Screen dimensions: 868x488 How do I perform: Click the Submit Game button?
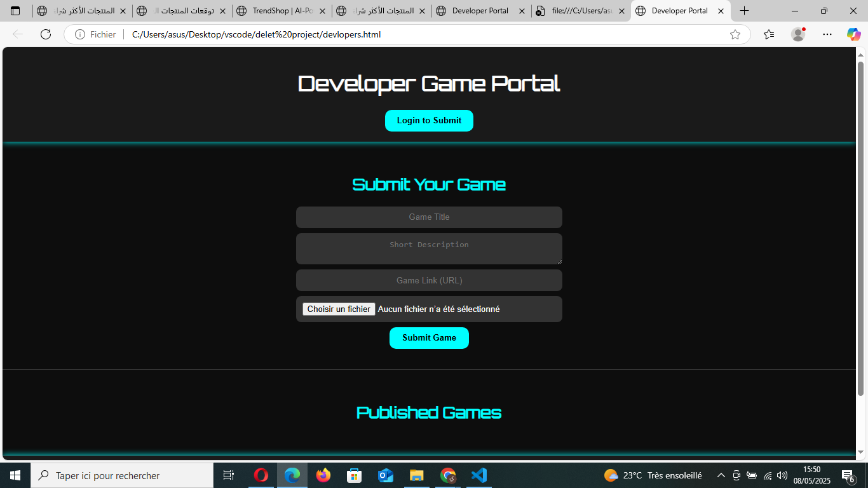429,338
